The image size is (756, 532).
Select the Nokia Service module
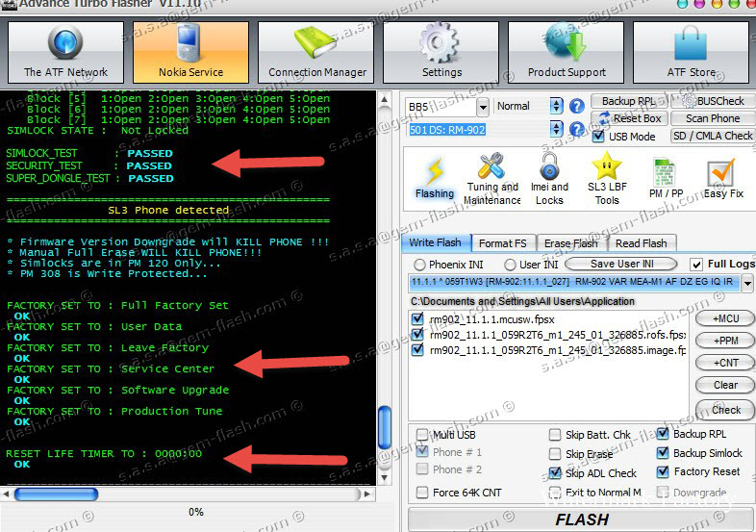coord(191,52)
